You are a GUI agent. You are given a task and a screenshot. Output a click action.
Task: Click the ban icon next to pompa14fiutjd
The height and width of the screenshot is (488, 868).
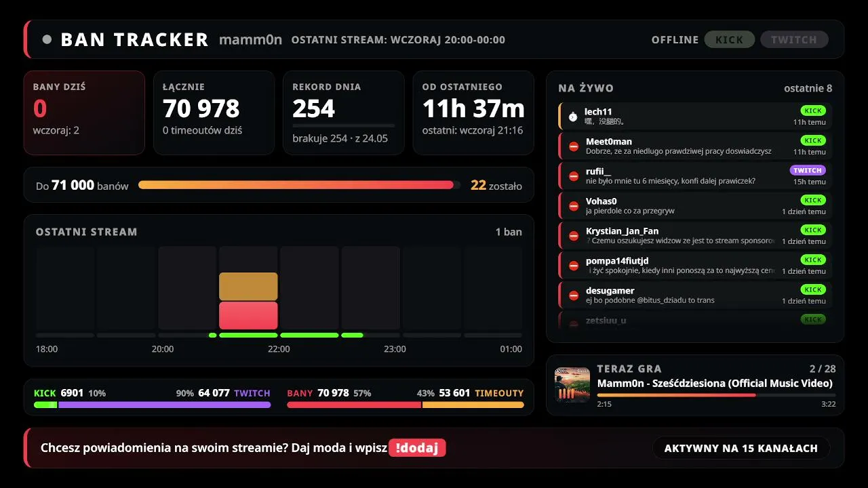574,266
